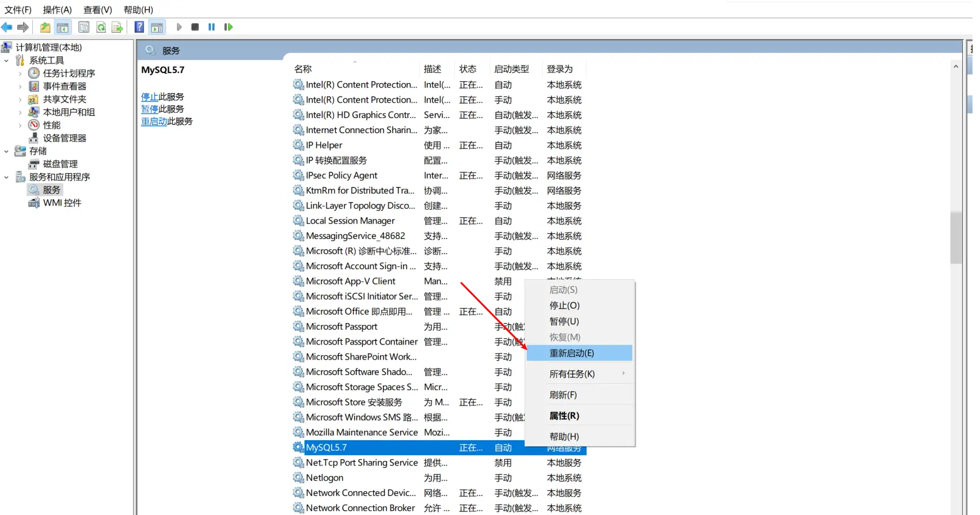Select the IP Helper service row
The image size is (980, 515).
(x=439, y=145)
